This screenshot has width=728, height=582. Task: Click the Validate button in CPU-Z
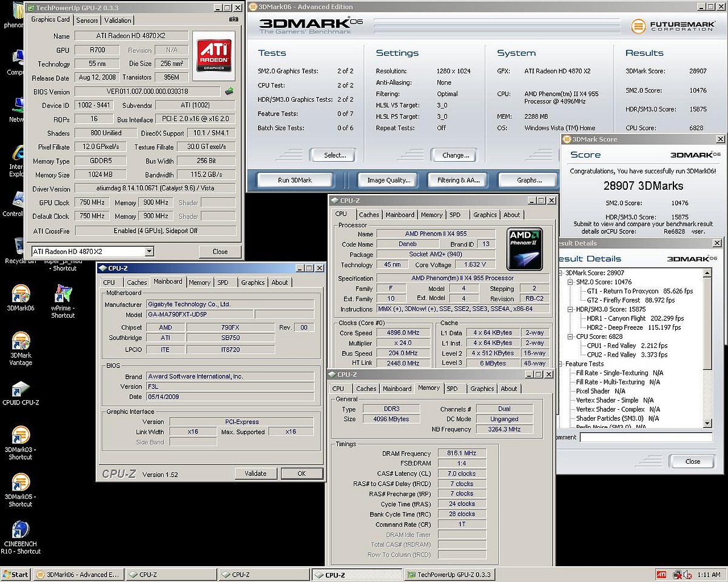pyautogui.click(x=255, y=473)
